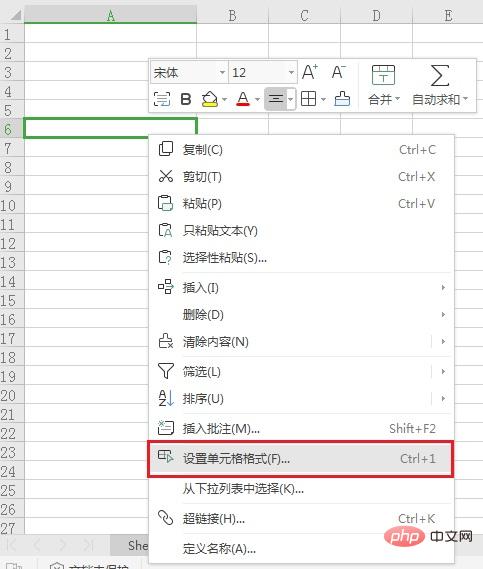Click the chain link icon beside 超链接

pos(166,518)
